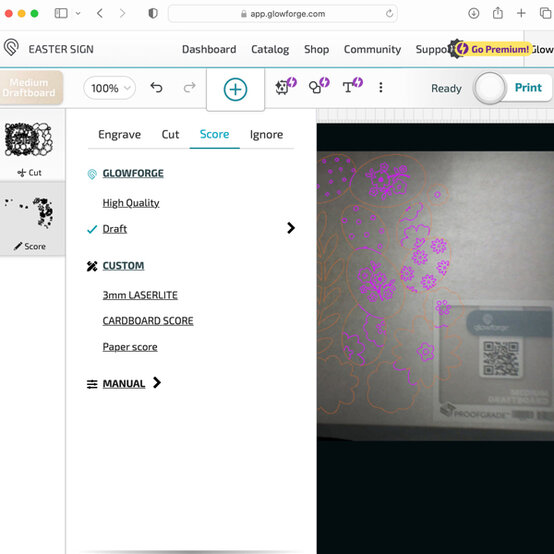The image size is (554, 554).
Task: Switch to the Engrave tab
Action: (119, 135)
